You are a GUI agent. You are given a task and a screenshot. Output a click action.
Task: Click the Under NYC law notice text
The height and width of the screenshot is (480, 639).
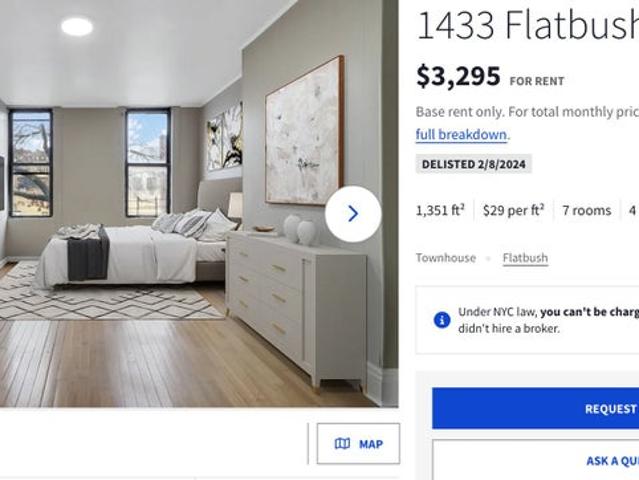(x=549, y=320)
